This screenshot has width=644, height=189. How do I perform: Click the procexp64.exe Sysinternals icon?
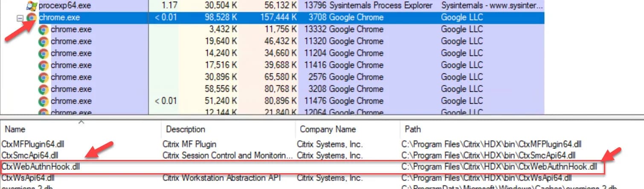point(31,6)
